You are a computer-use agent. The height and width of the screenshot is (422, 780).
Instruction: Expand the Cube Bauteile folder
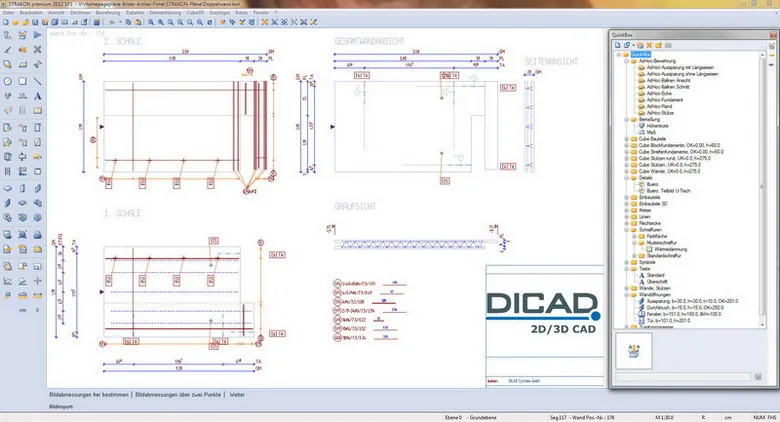pos(627,139)
